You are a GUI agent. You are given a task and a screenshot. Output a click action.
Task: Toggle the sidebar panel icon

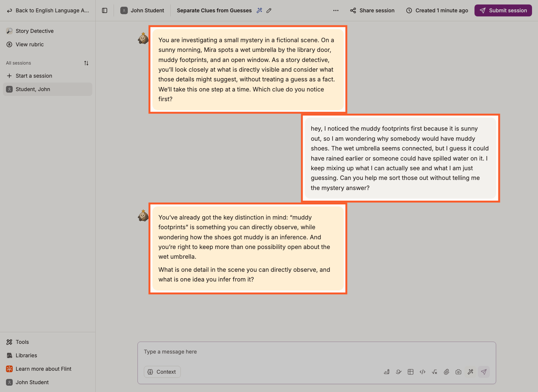click(105, 10)
